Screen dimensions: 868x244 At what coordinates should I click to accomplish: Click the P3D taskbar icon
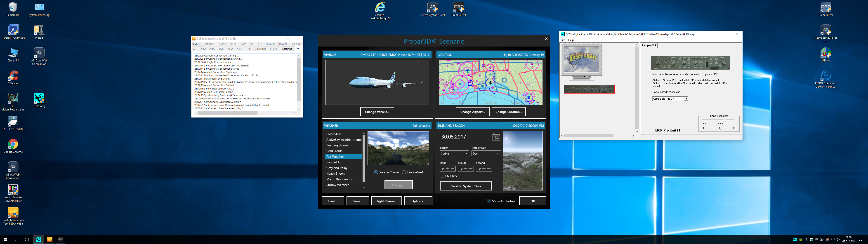tap(61, 239)
